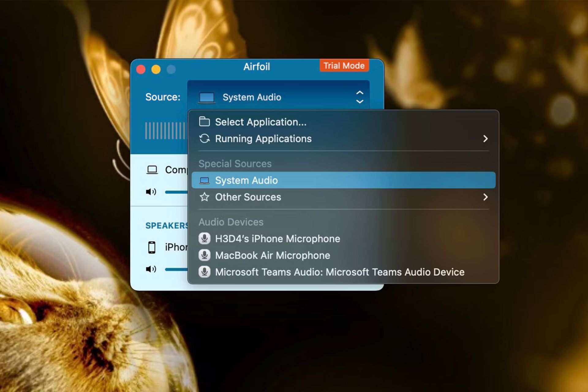Image resolution: width=588 pixels, height=392 pixels.
Task: Click the audio level meter bars
Action: tap(166, 131)
